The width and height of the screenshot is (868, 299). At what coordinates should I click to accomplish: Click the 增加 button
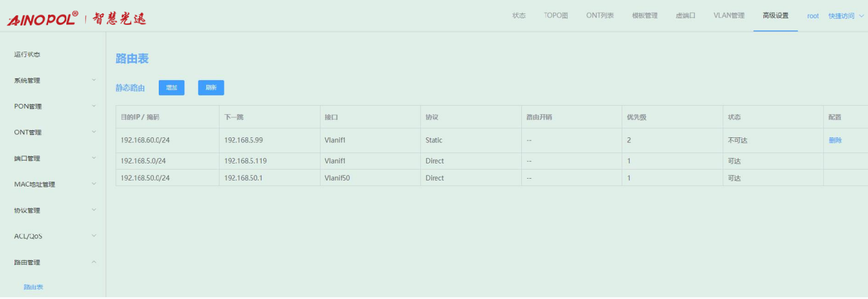[x=172, y=88]
